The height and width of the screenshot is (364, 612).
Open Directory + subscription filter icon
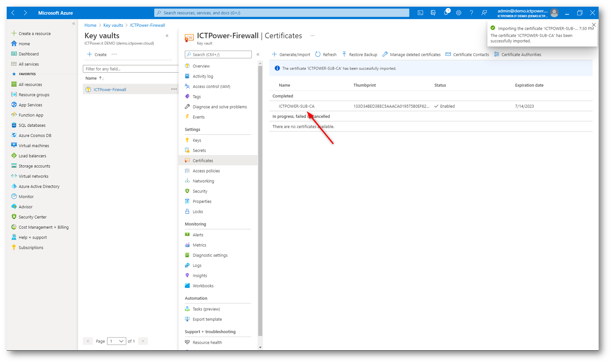(x=433, y=13)
